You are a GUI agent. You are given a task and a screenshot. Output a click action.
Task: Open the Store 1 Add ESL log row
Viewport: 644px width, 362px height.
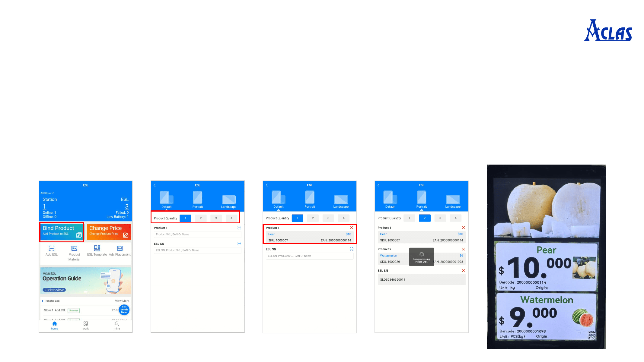[86, 310]
